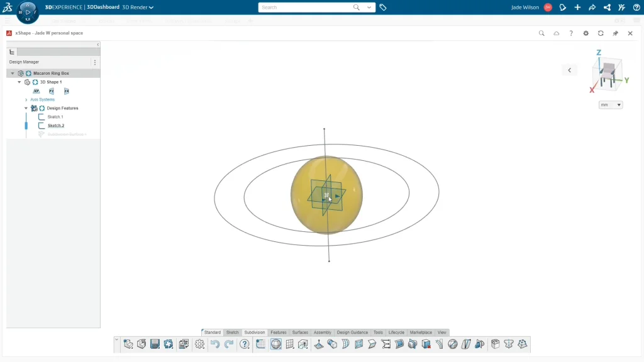The image size is (644, 362).
Task: Toggle the XY plane in design tree
Action: point(36,91)
